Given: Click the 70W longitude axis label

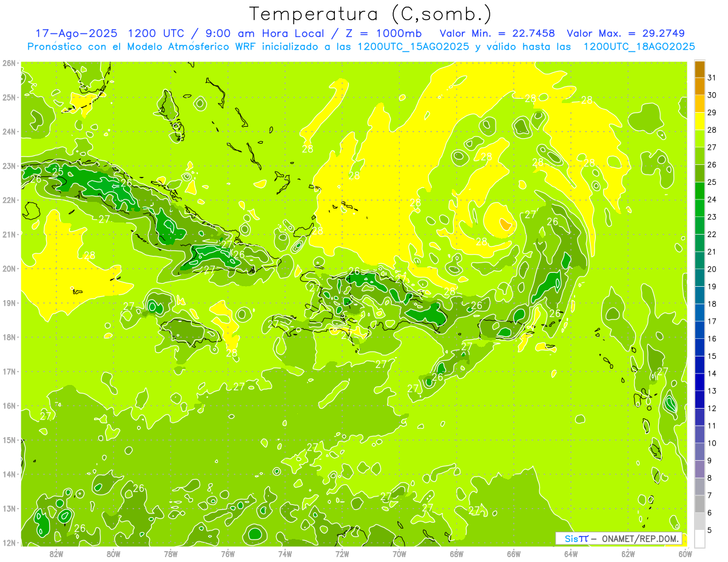Looking at the screenshot, I should point(399,554).
